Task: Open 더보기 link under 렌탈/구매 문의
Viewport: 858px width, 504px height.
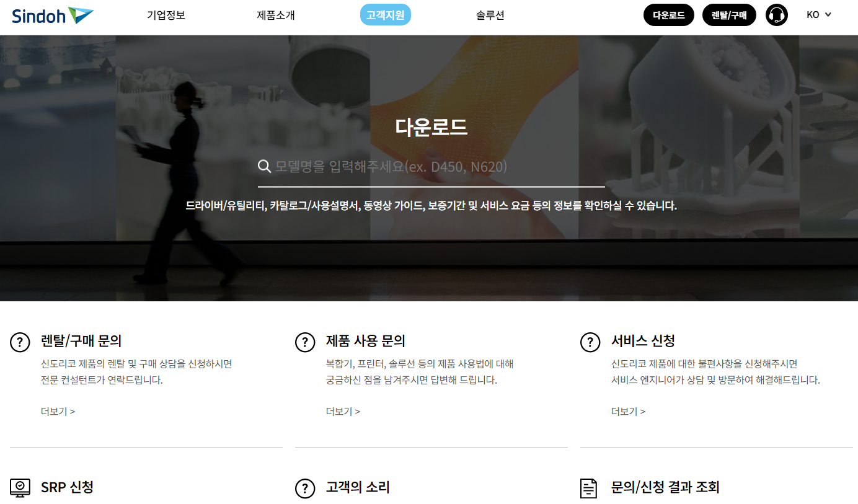Action: [57, 410]
